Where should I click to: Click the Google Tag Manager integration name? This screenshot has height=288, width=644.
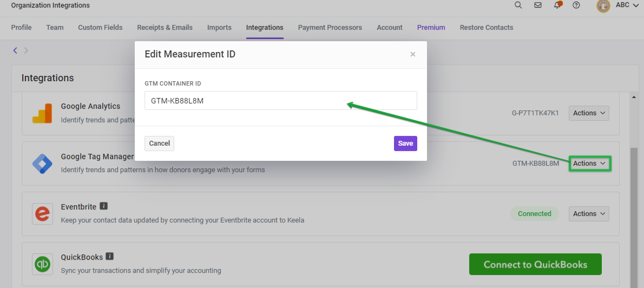[97, 156]
